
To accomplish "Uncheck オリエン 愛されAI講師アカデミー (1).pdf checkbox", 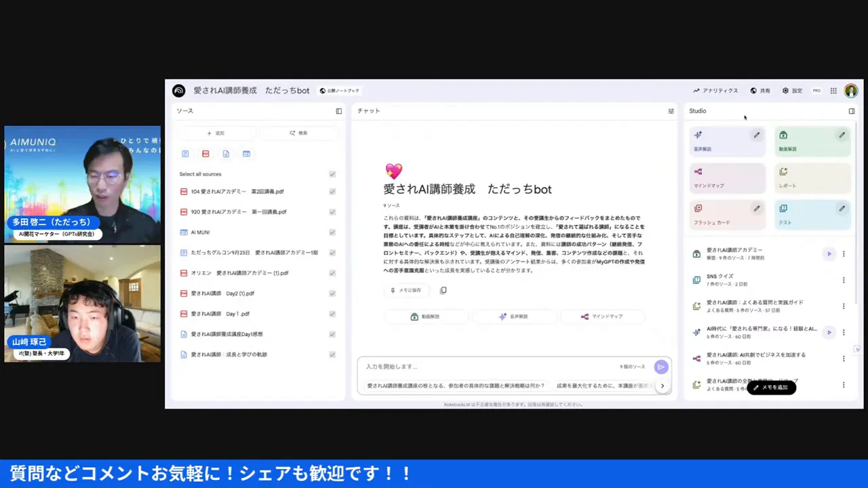I will [x=332, y=273].
